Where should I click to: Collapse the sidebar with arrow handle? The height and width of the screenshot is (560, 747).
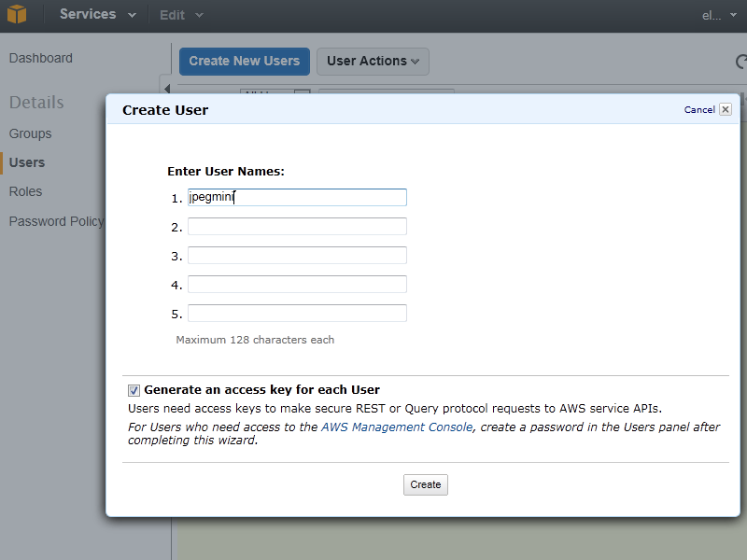click(167, 89)
